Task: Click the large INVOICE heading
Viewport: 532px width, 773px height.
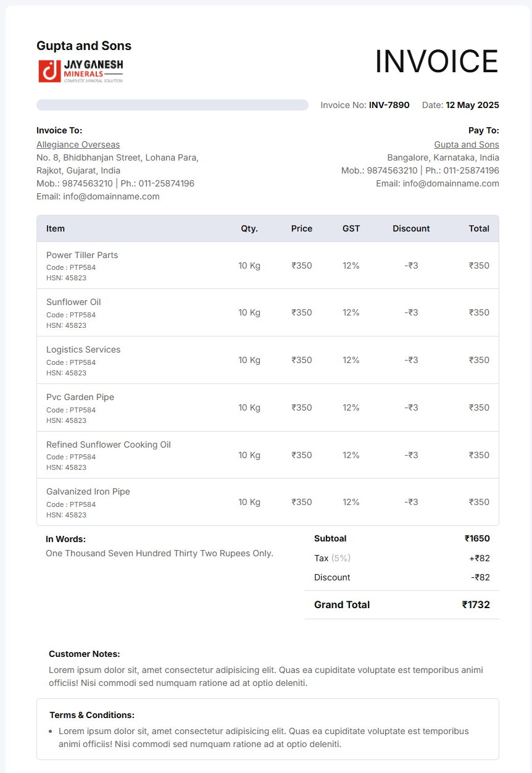Action: [x=436, y=62]
